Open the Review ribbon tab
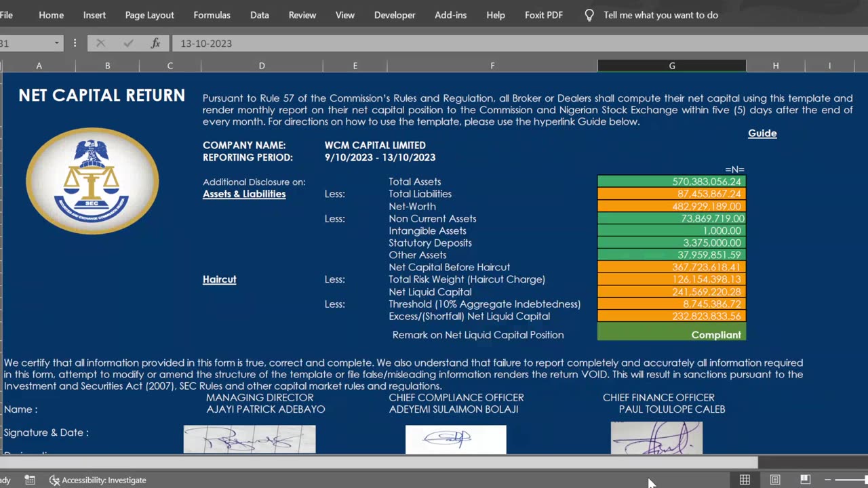This screenshot has height=488, width=868. point(302,15)
